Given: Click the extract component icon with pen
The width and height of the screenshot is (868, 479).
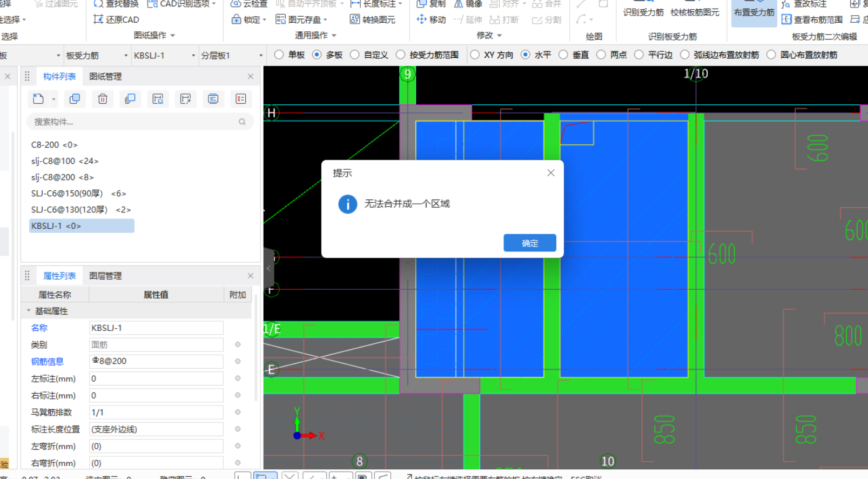Looking at the screenshot, I should pos(185,99).
